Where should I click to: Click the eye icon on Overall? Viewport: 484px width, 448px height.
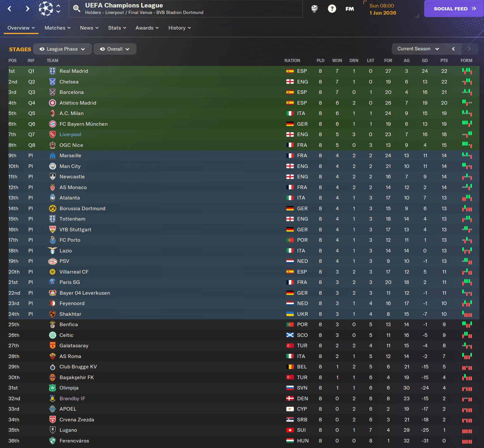coord(102,49)
